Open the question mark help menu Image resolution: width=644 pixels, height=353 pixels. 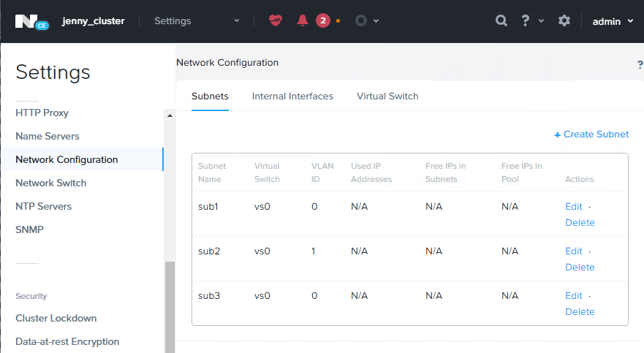(x=526, y=21)
